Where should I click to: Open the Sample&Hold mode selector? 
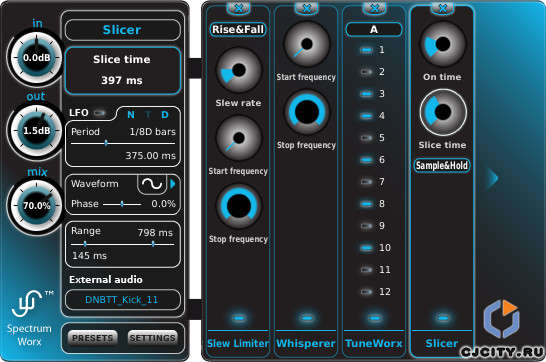point(442,165)
